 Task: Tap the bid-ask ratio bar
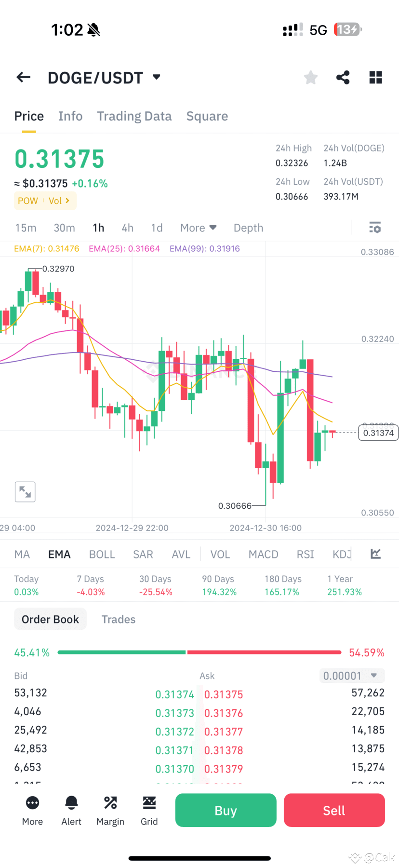pyautogui.click(x=199, y=652)
